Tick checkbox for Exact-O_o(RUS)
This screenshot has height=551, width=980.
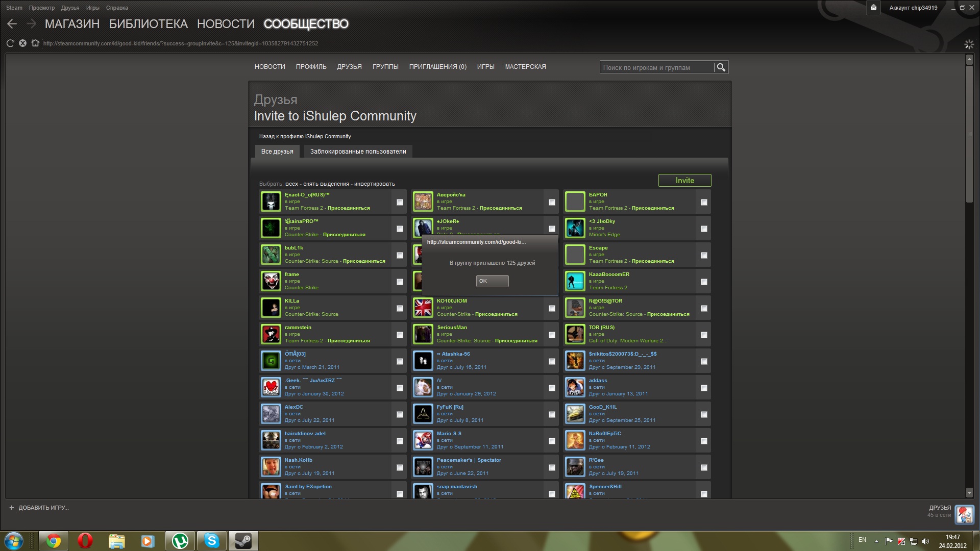tap(400, 203)
